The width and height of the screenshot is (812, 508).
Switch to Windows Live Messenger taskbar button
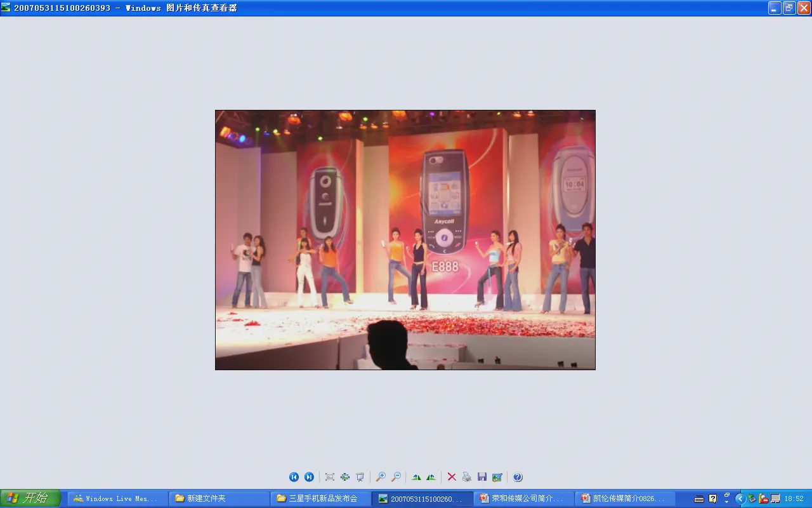118,498
